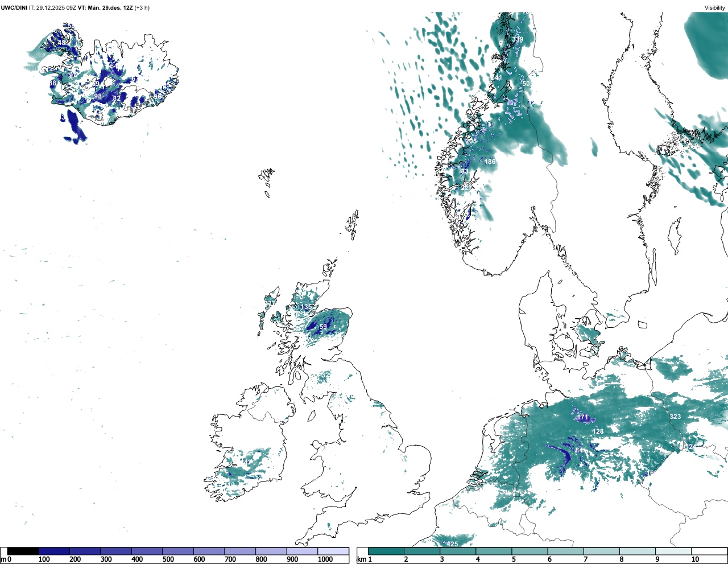
Task: Click the '(+3 h)' forecast offset text
Action: click(x=142, y=7)
